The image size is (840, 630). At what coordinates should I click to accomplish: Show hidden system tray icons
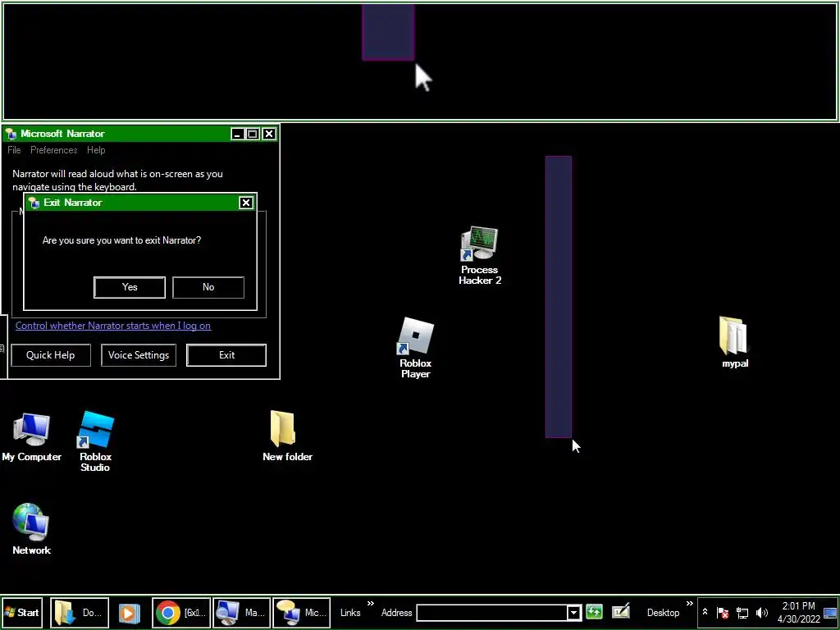[705, 612]
